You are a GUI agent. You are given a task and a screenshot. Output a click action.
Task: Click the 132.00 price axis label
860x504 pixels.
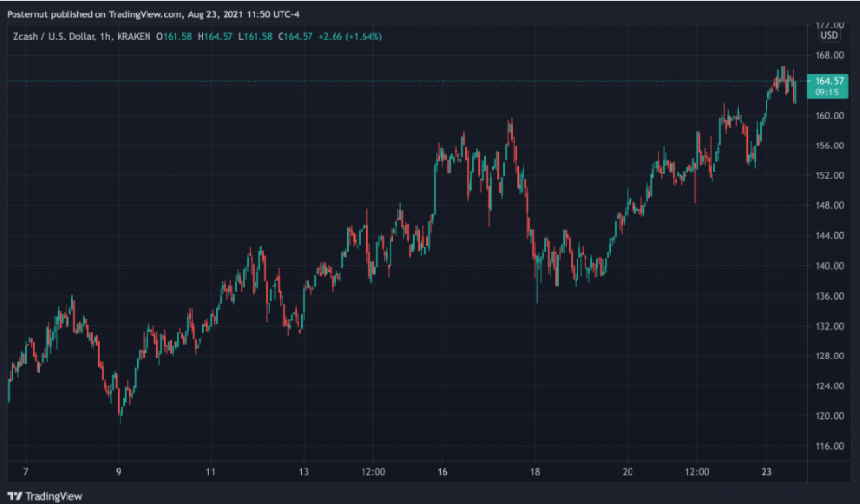click(x=829, y=326)
